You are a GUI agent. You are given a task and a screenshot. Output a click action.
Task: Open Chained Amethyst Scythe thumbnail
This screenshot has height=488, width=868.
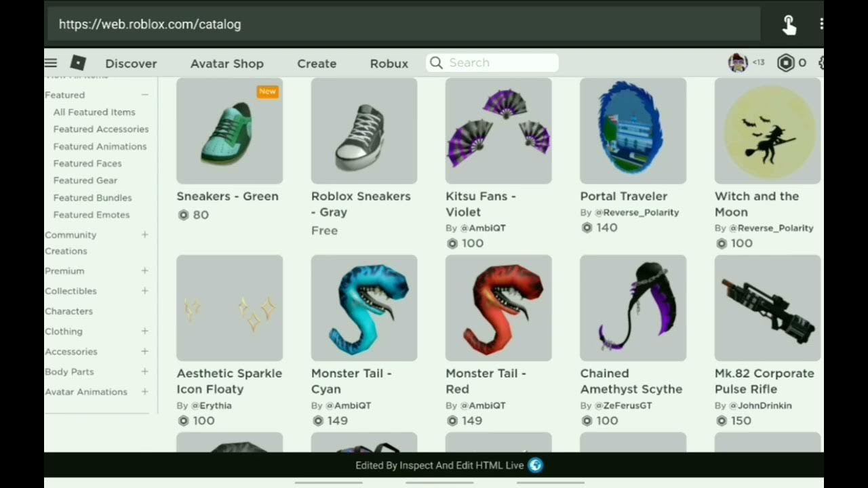[x=633, y=308]
